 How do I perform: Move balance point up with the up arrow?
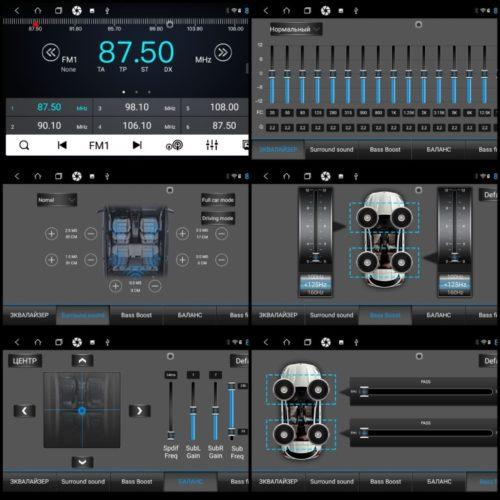pos(82,361)
